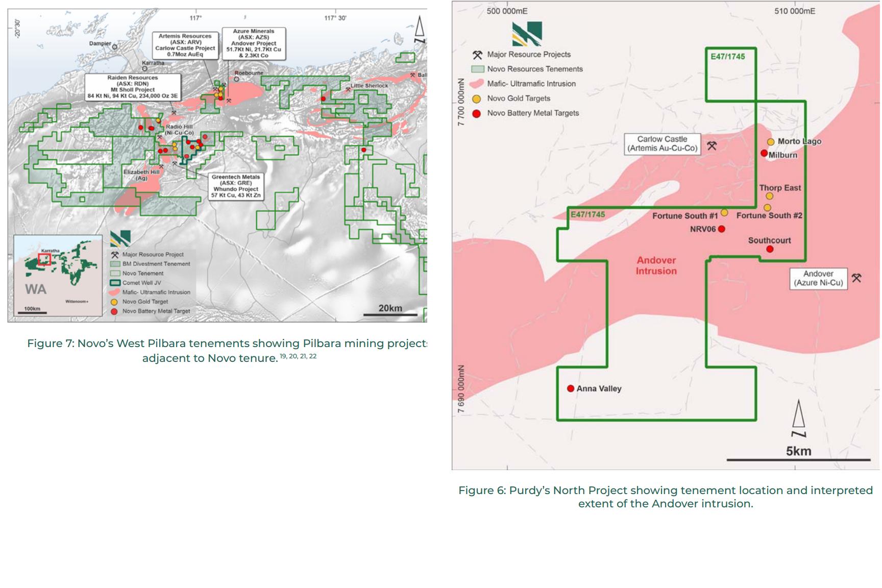Click the Novo logo in Figure 6 map
882x588 pixels.
(x=527, y=34)
